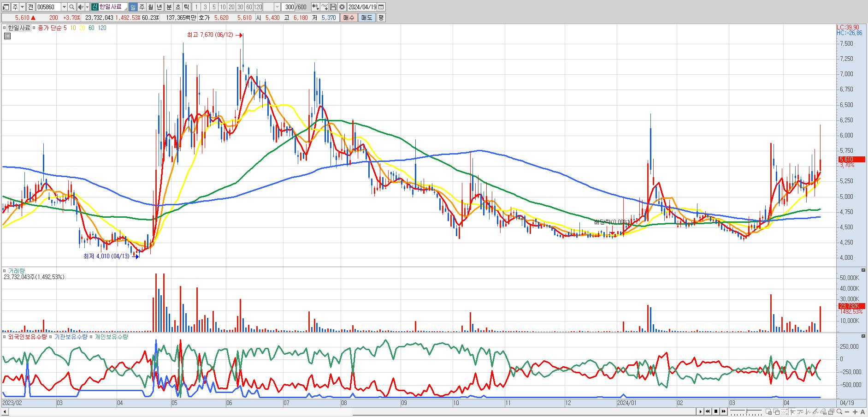Click the data grid icon below the legend
Image resolution: width=868 pixels, height=417 pixels.
pyautogui.click(x=7, y=36)
